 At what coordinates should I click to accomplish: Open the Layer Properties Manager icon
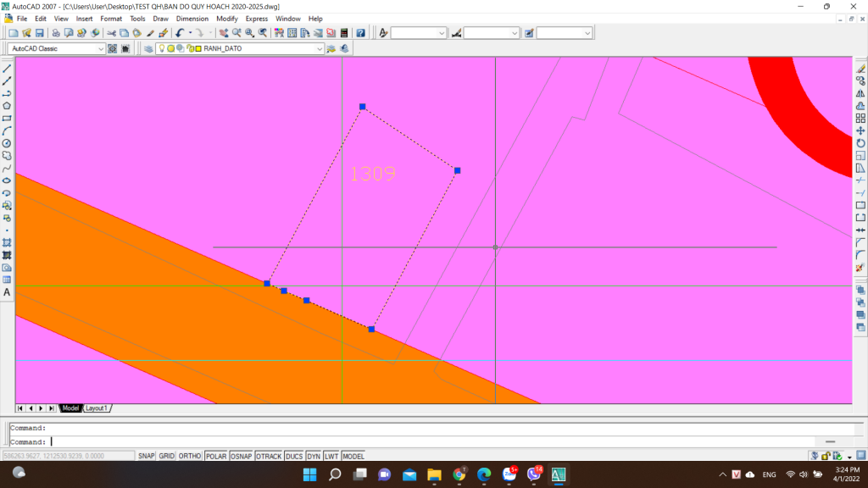pyautogui.click(x=148, y=49)
